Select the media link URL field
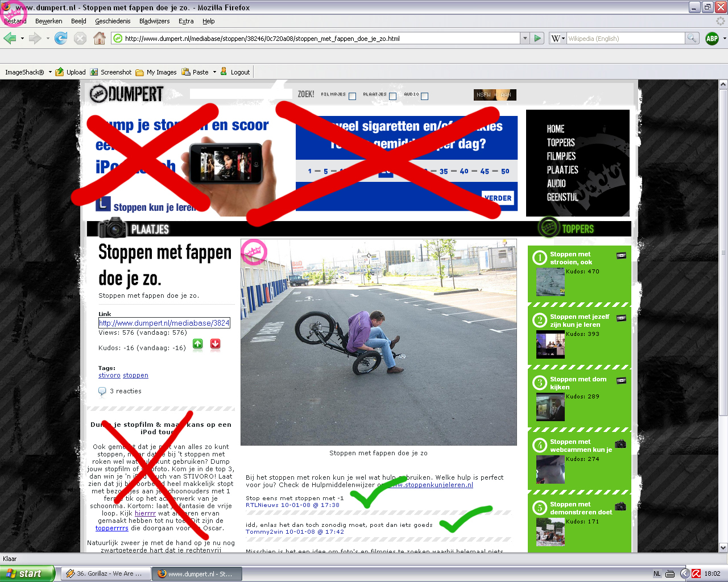 (x=164, y=323)
